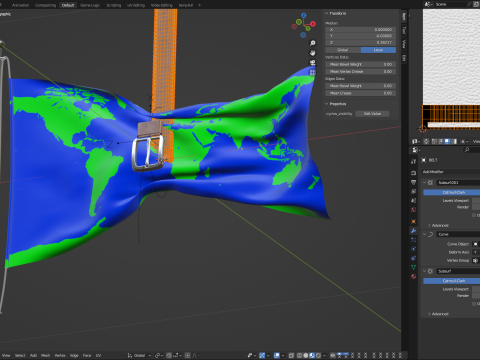Open the Render properties tab icon
This screenshot has width=480, height=360.
point(414,173)
